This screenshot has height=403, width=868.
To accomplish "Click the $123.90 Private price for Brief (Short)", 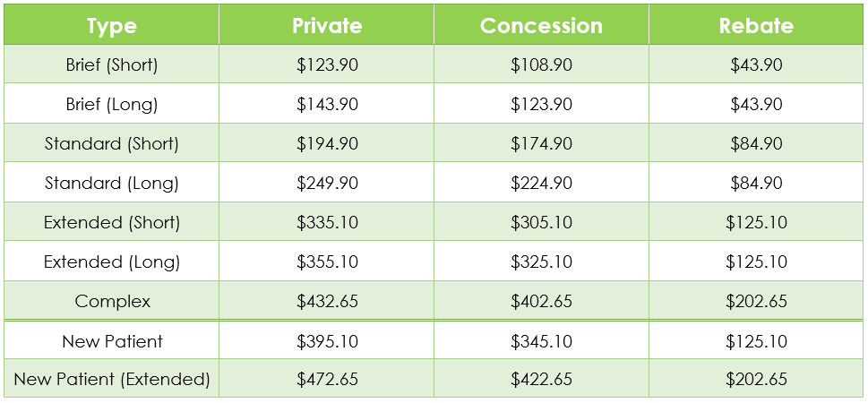I will (x=327, y=64).
